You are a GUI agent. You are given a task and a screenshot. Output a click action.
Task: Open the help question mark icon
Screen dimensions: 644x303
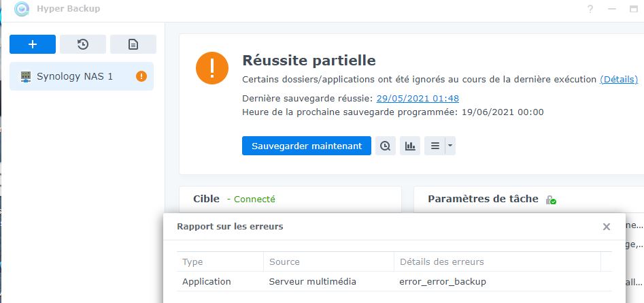point(590,9)
